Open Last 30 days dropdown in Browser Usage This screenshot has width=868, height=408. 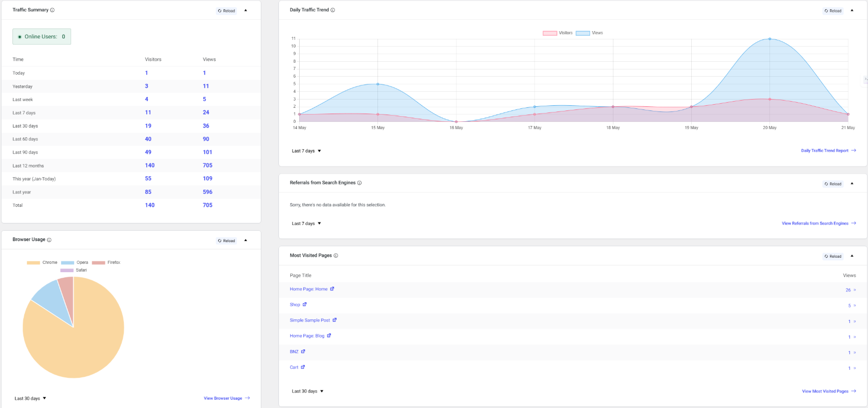[x=31, y=398]
